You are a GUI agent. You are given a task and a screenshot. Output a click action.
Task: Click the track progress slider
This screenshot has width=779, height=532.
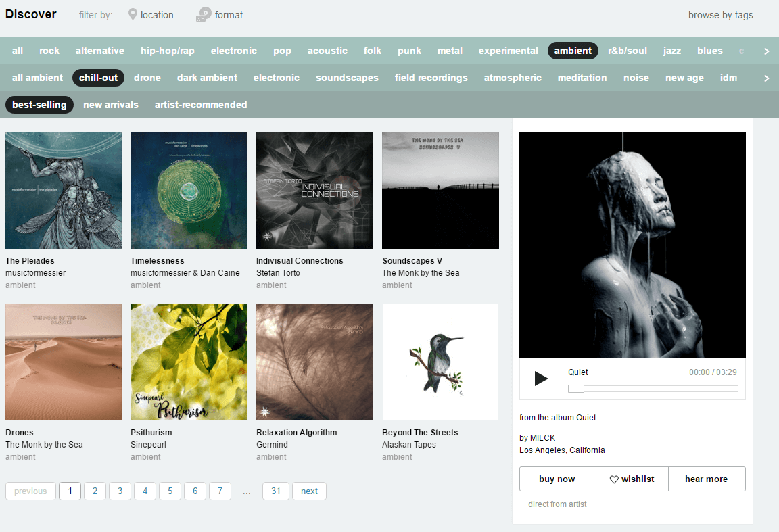click(653, 389)
